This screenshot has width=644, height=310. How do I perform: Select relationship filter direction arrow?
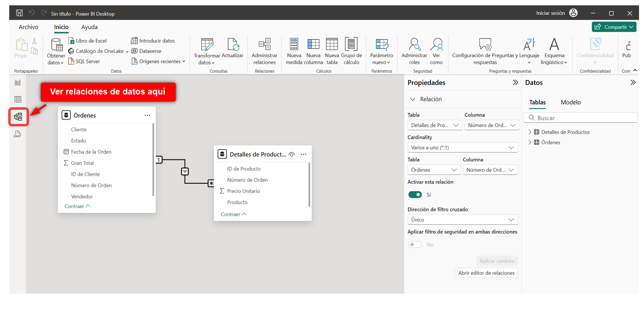pyautogui.click(x=185, y=172)
